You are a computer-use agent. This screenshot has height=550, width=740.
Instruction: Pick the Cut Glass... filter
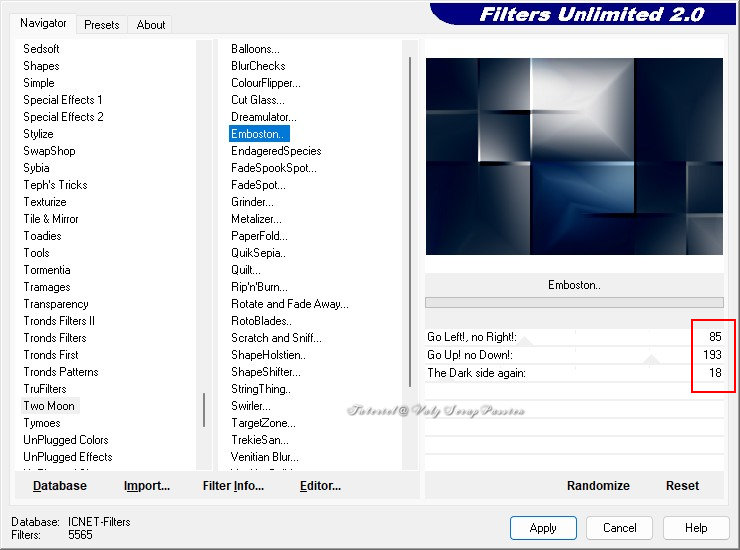(x=257, y=100)
